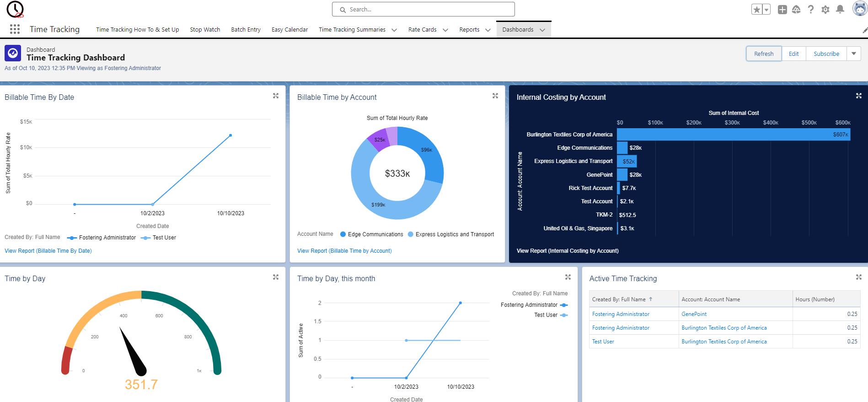Open the Help question mark icon
This screenshot has height=402, width=868.
pyautogui.click(x=811, y=10)
